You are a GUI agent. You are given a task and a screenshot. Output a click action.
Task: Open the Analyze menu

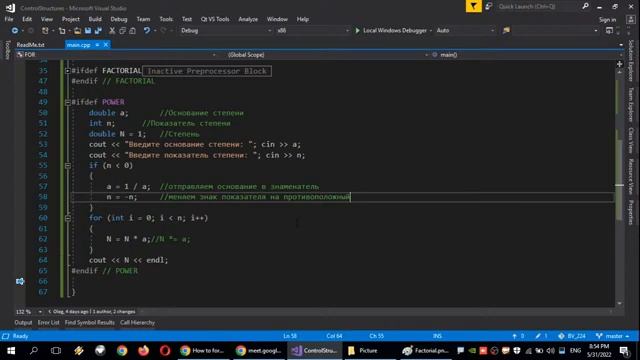[x=248, y=19]
